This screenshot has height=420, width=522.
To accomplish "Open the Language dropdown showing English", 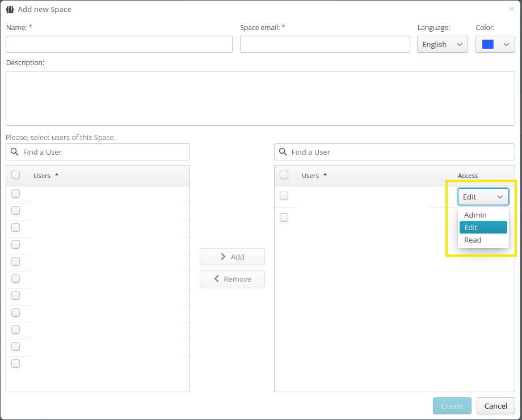I will (x=442, y=44).
